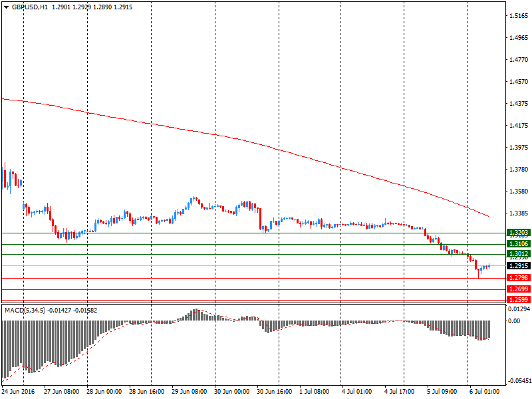Select the 28 Jun 00:00 time label

tap(104, 392)
